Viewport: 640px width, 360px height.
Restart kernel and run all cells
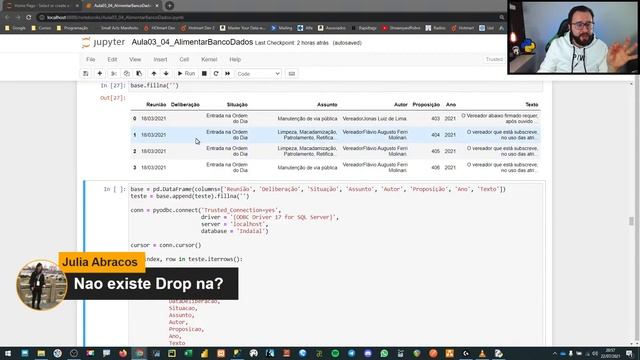point(228,73)
